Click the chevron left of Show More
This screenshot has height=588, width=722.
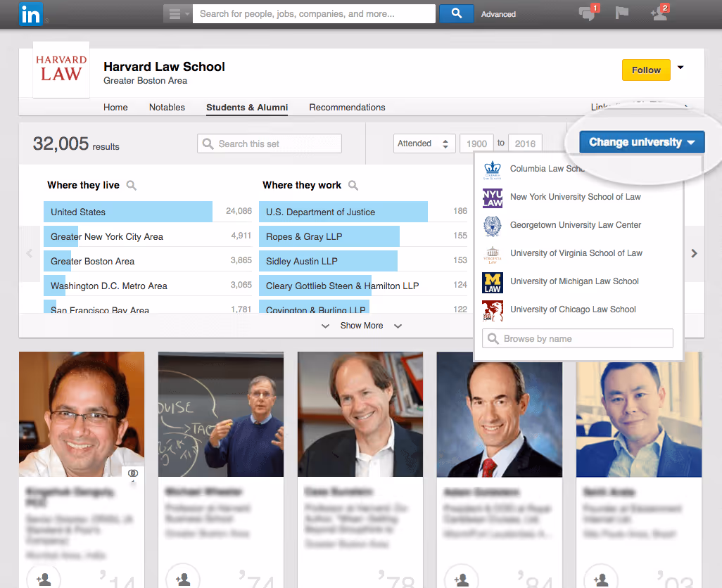click(325, 326)
